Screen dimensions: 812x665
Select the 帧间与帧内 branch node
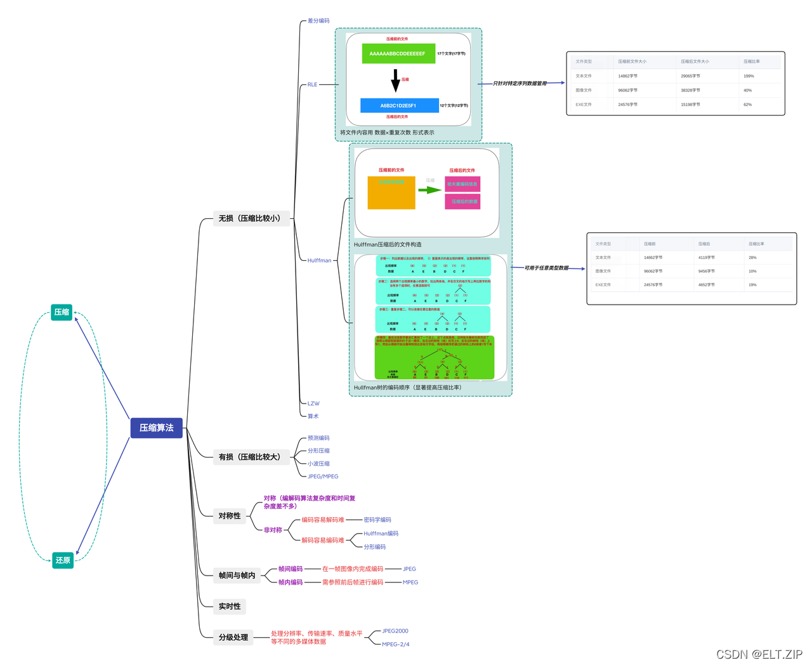click(237, 576)
